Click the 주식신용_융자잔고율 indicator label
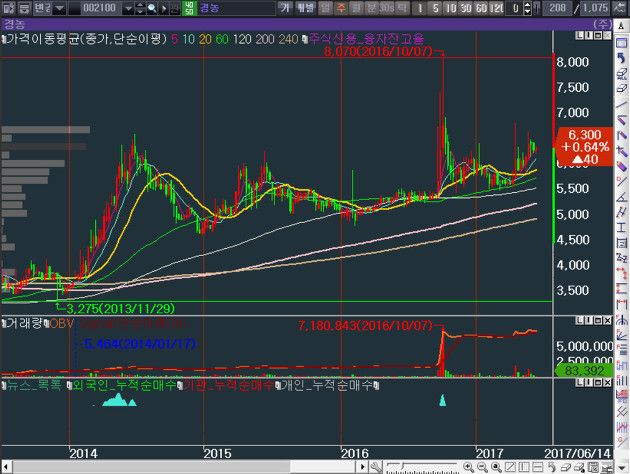The height and width of the screenshot is (474, 630). pyautogui.click(x=366, y=39)
